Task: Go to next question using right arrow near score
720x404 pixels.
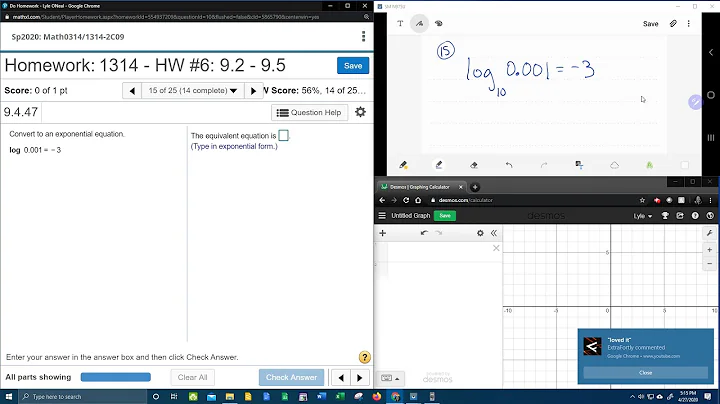Action: click(x=253, y=90)
